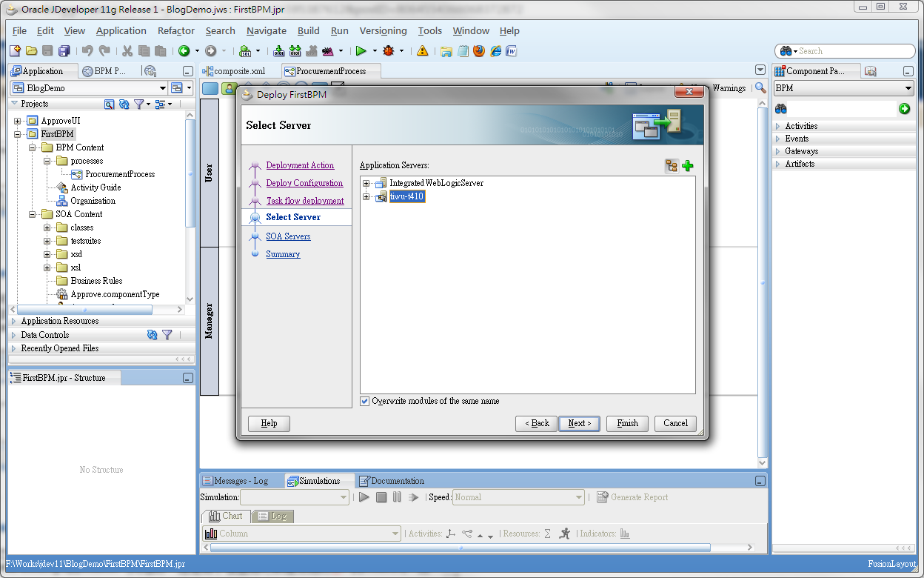Click the Open folder toolbar icon
The width and height of the screenshot is (924, 578).
pos(31,51)
